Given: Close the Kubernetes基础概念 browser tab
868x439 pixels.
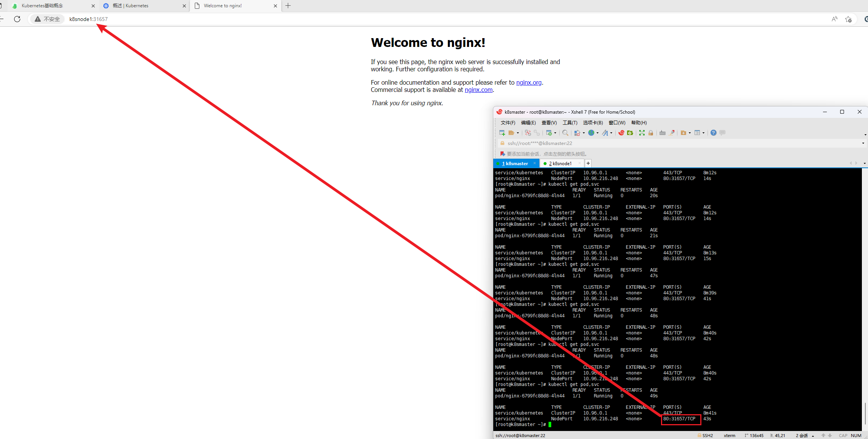Looking at the screenshot, I should pos(93,6).
